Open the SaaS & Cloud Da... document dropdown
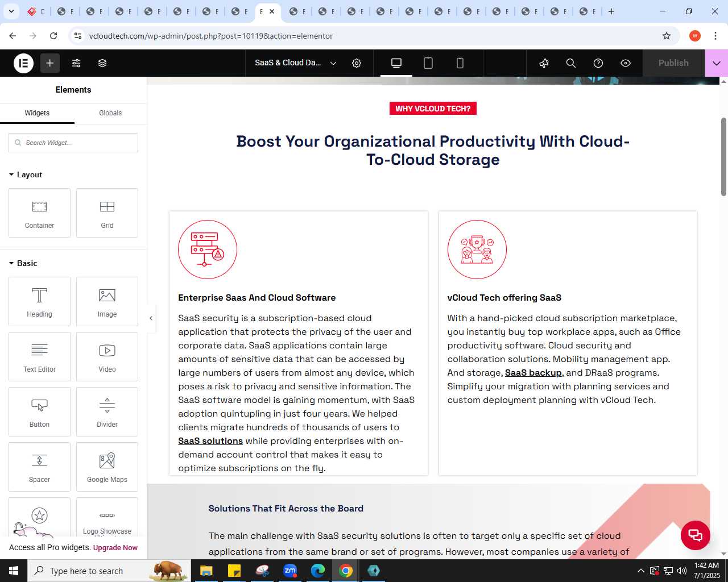Viewport: 728px width, 582px height. (x=295, y=63)
